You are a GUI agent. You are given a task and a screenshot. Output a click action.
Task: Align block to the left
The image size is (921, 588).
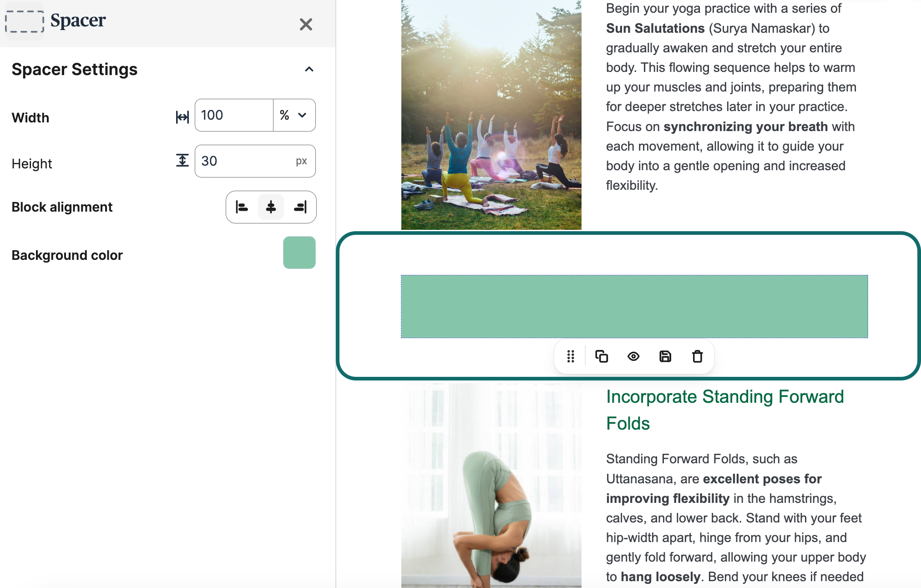[x=242, y=208]
